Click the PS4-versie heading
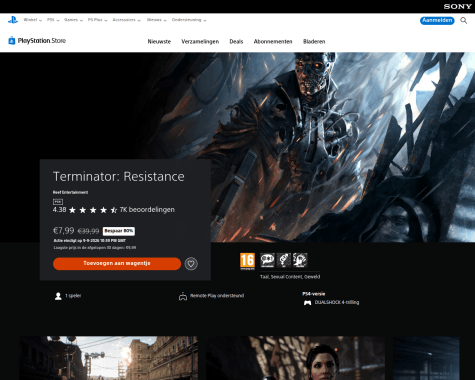Screen dimensions: 475x380 pos(313,294)
